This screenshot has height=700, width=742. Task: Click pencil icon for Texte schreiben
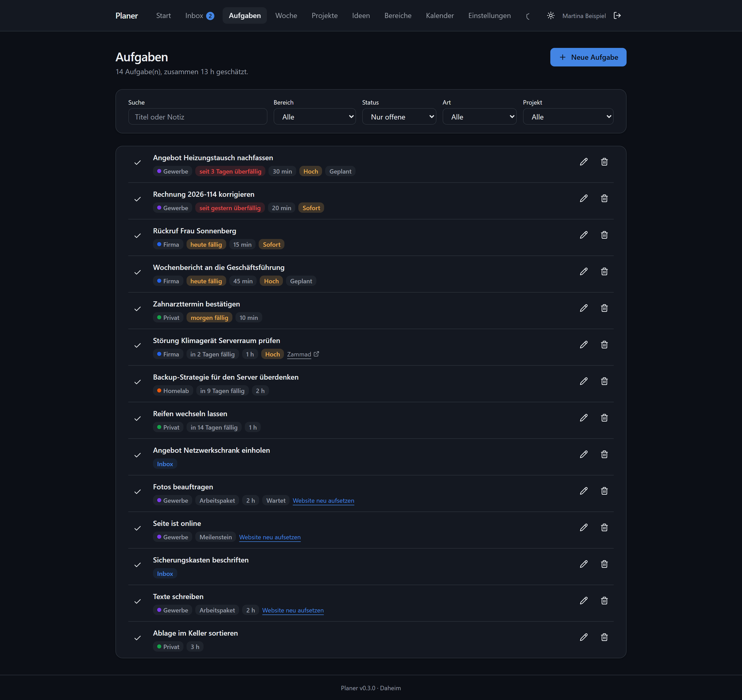[584, 601]
